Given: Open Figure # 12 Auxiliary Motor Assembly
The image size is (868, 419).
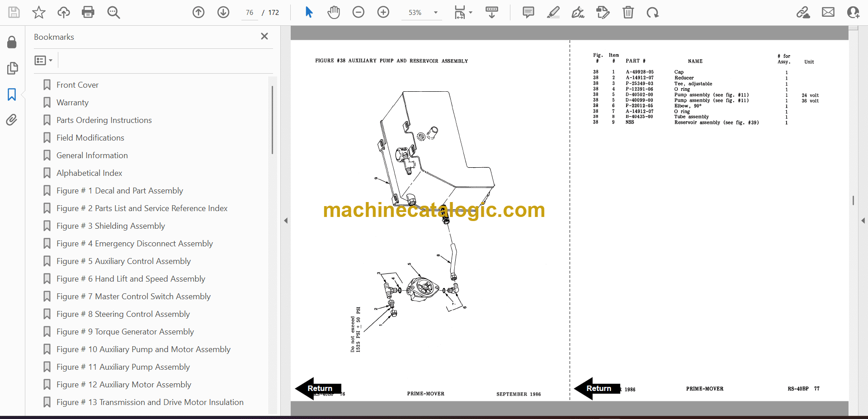Looking at the screenshot, I should [x=123, y=385].
